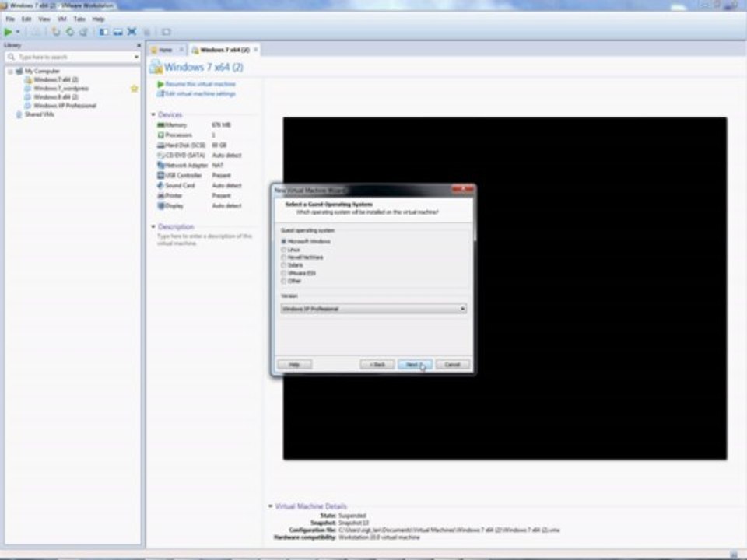Collapse the My Computer tree node
Viewport: 747px width, 560px height.
[x=10, y=71]
